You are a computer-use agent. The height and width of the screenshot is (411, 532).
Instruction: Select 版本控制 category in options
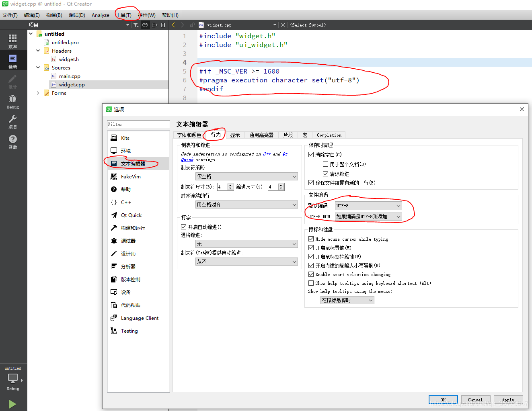(x=138, y=279)
